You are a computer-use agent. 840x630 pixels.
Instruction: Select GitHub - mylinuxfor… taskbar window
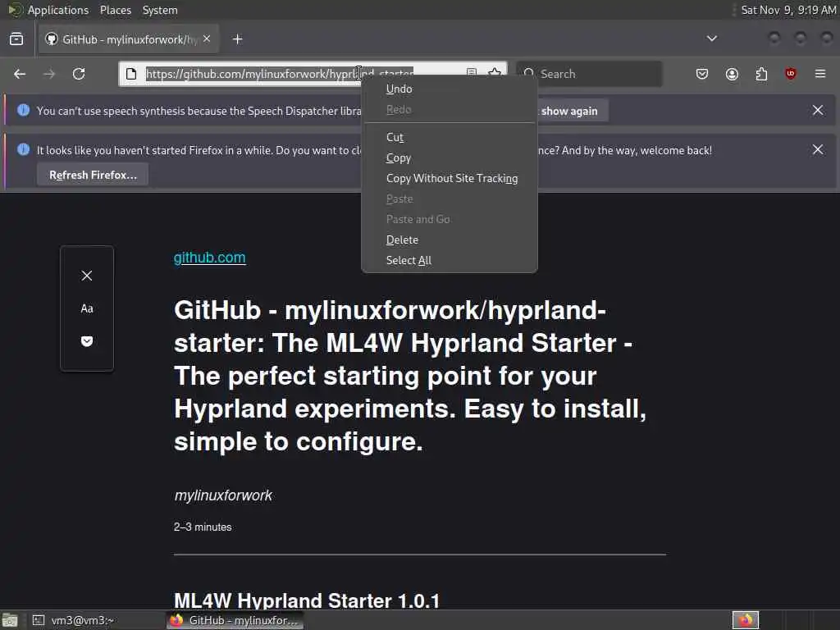pos(235,620)
